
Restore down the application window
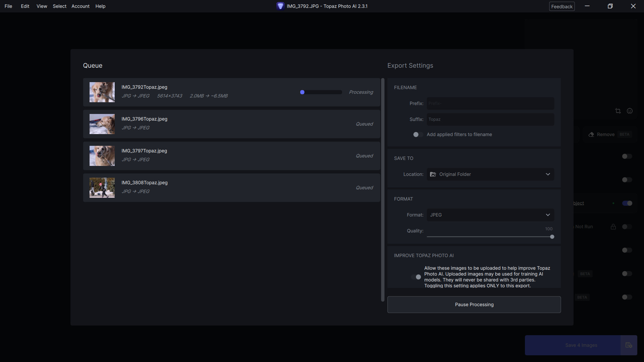[610, 6]
